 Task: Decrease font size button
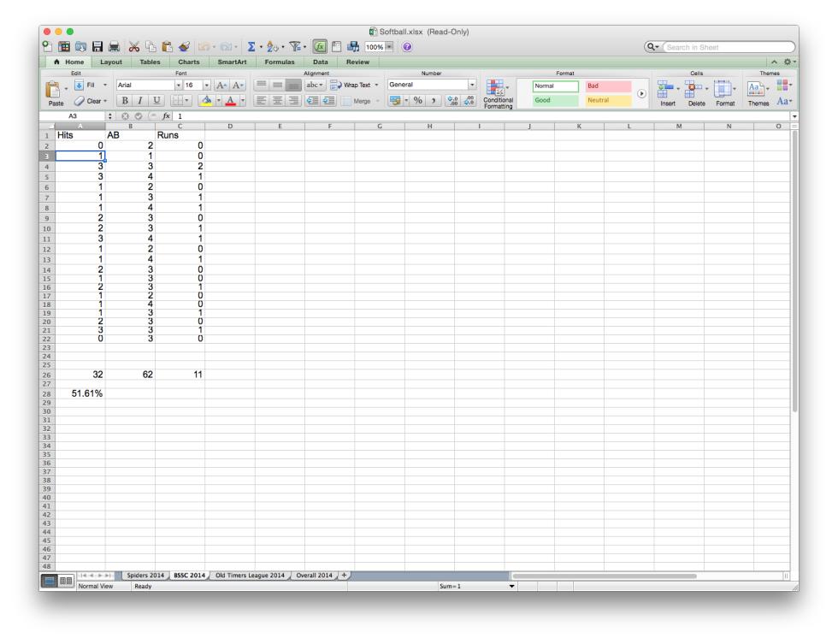pyautogui.click(x=238, y=85)
